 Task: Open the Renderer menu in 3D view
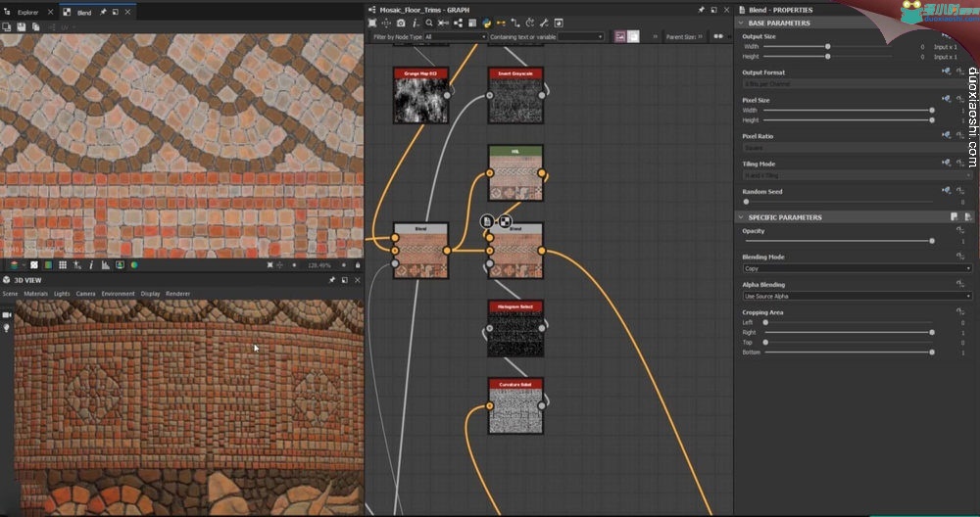click(178, 294)
